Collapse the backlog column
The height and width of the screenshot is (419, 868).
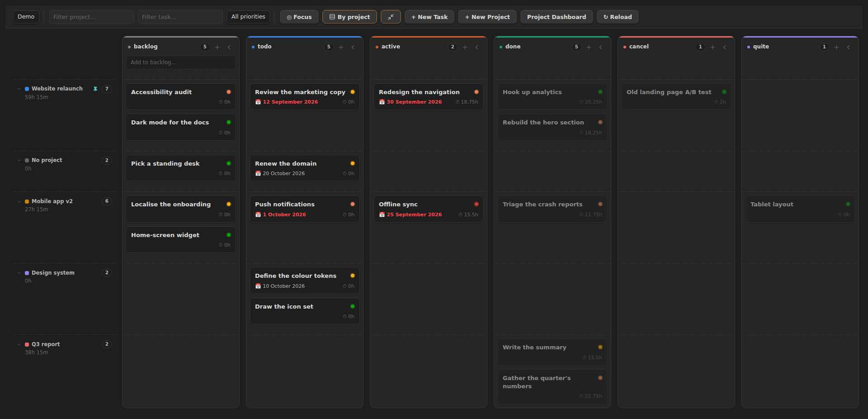pos(229,47)
